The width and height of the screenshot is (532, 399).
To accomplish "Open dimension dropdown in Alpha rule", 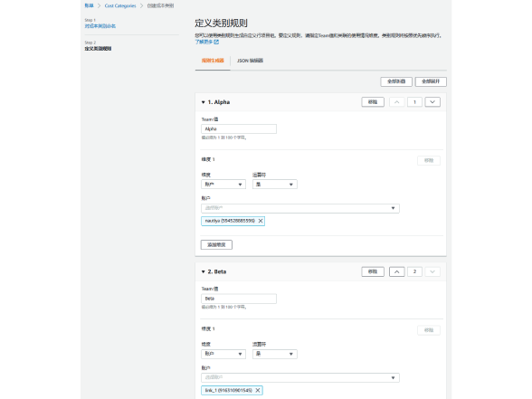I will [x=223, y=185].
